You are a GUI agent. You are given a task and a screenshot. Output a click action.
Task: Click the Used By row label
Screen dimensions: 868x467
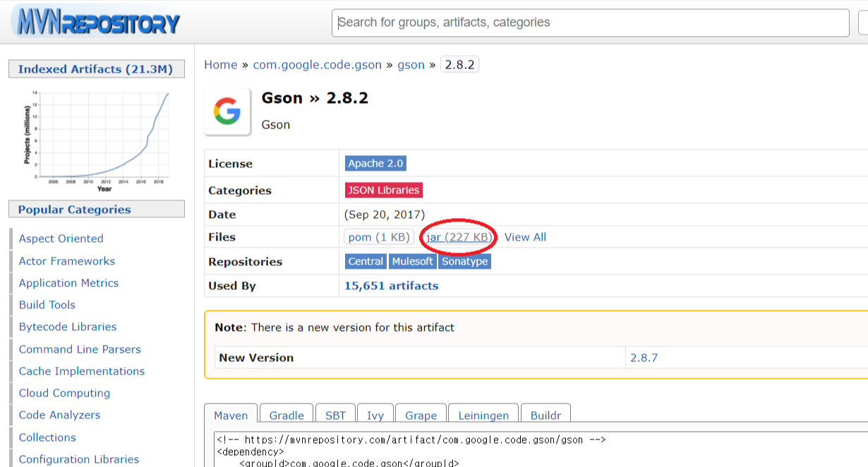click(232, 286)
